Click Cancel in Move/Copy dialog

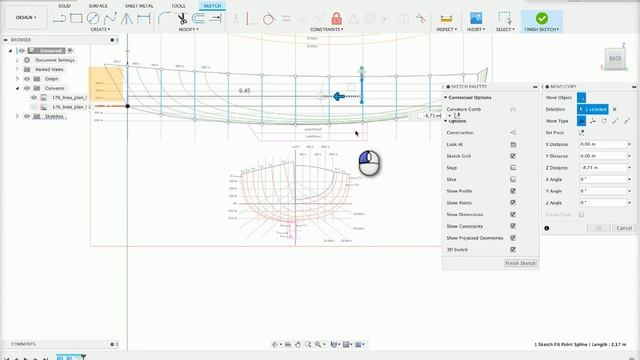tap(624, 228)
